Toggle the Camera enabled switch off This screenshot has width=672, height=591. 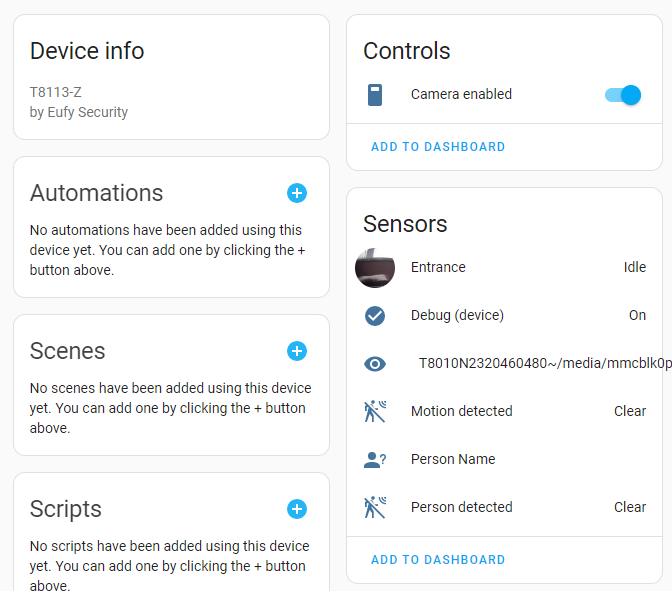(622, 95)
